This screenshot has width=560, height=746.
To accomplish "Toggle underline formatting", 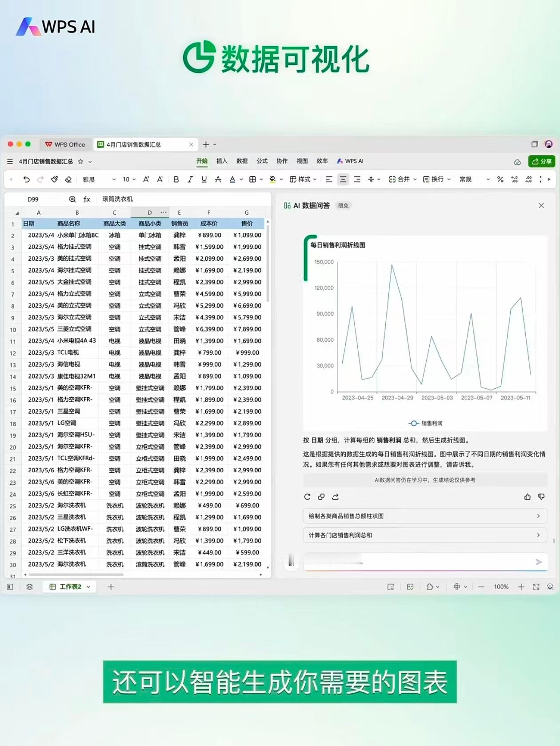I will 204,179.
